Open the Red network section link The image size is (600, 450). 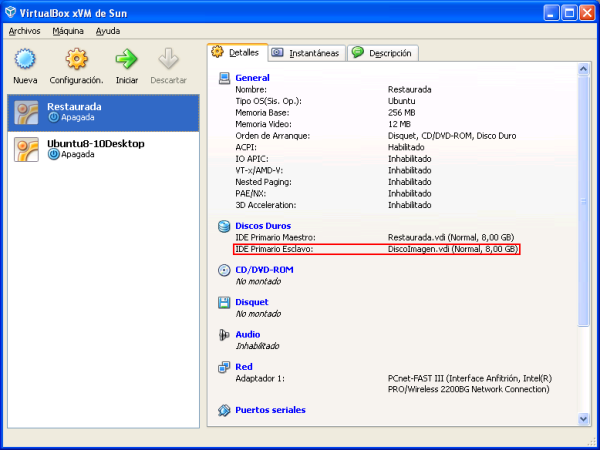243,367
